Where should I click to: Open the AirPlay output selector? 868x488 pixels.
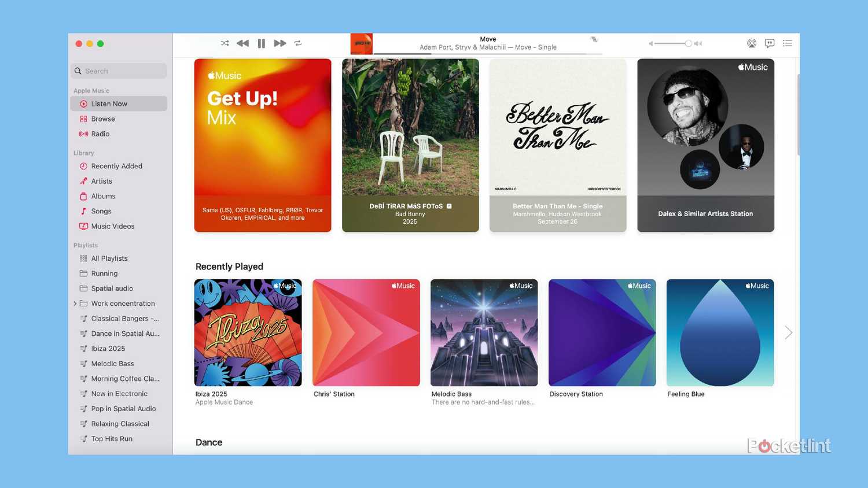(x=752, y=43)
